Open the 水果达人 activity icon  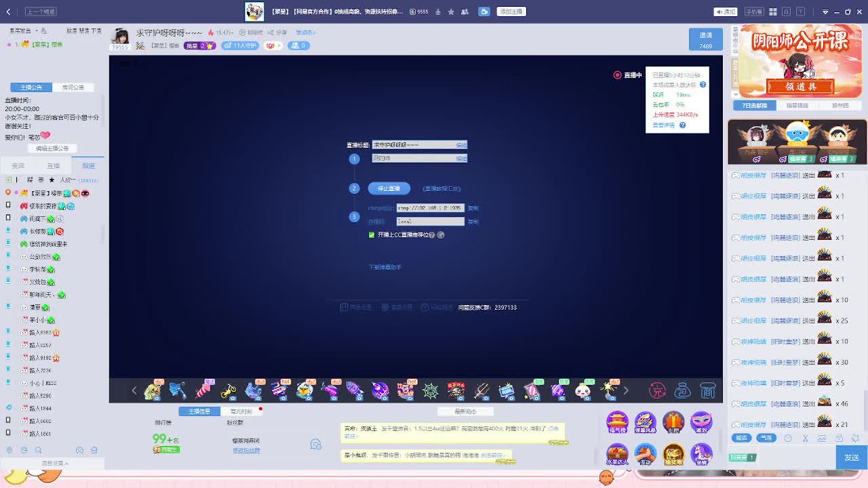coord(617,454)
